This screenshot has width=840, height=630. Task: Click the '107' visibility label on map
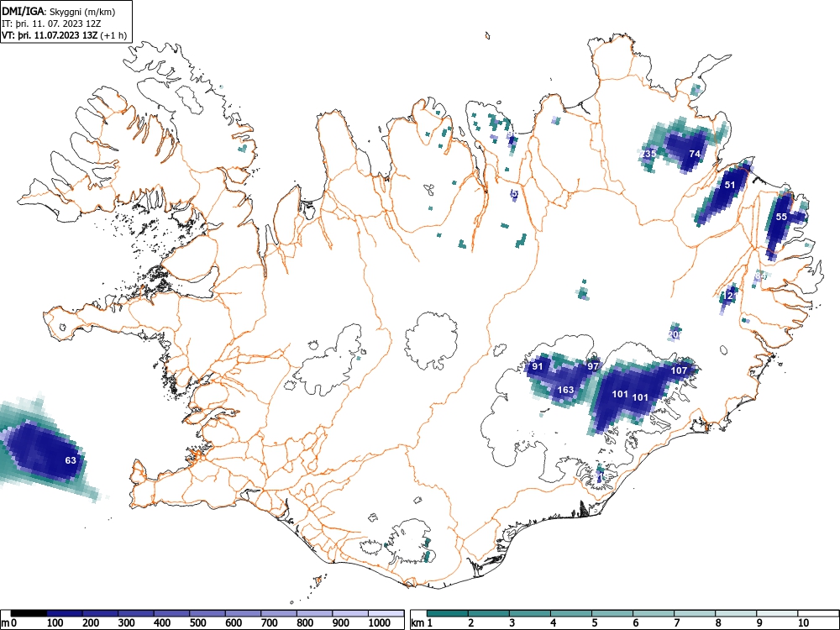679,370
